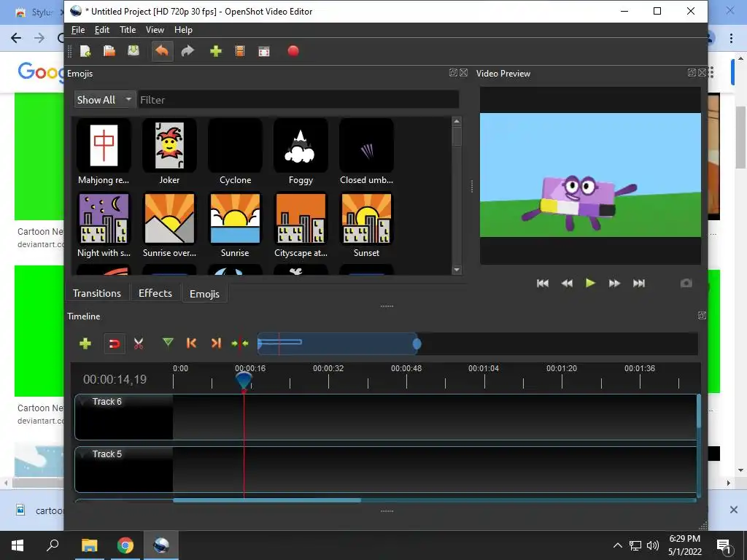Select the Cyclone emoji

236,152
